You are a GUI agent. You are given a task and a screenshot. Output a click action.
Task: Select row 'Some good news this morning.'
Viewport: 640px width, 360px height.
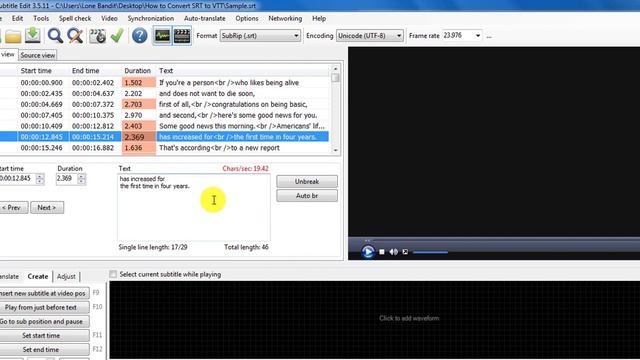tap(163, 126)
